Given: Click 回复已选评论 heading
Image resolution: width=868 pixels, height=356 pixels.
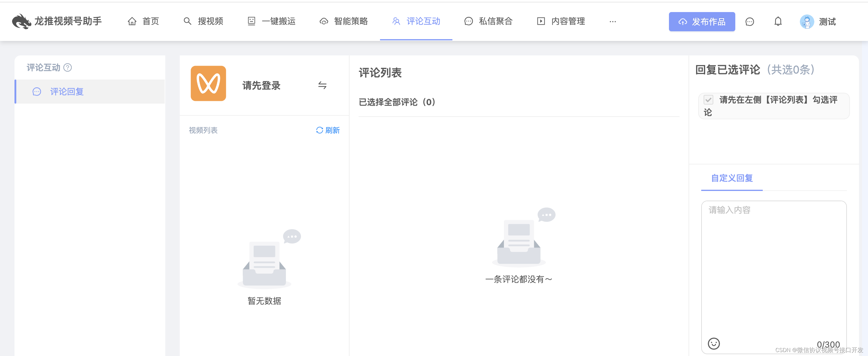Looking at the screenshot, I should (727, 70).
